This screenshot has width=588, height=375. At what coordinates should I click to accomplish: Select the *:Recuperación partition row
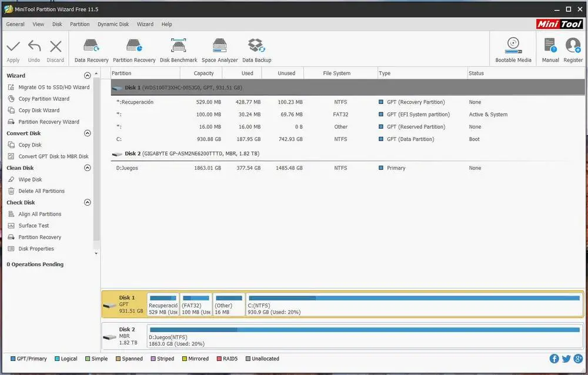[348, 102]
